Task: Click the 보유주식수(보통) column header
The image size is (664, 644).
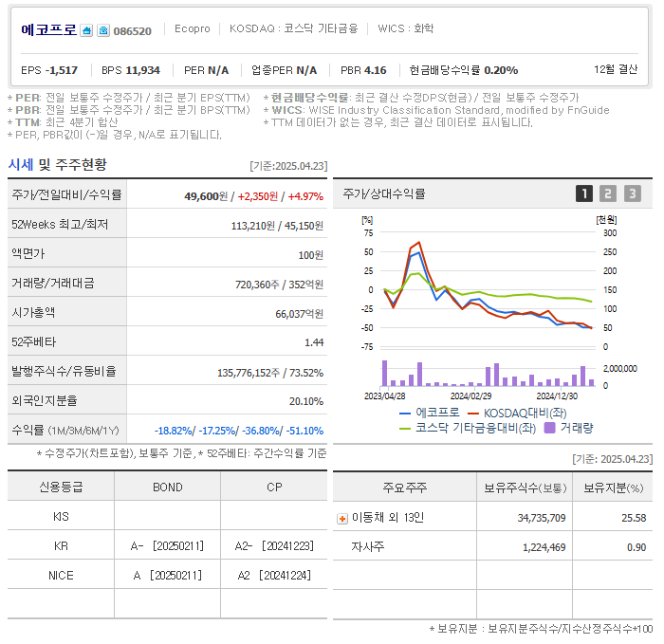Action: point(526,488)
